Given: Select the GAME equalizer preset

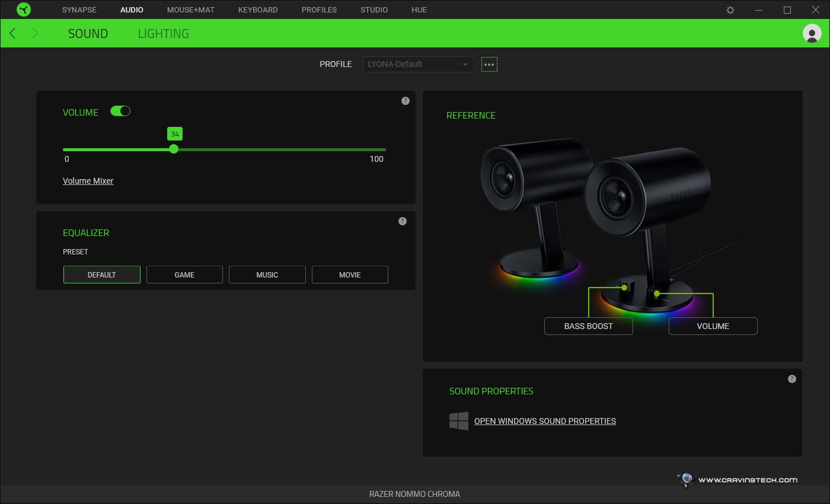Looking at the screenshot, I should 184,275.
